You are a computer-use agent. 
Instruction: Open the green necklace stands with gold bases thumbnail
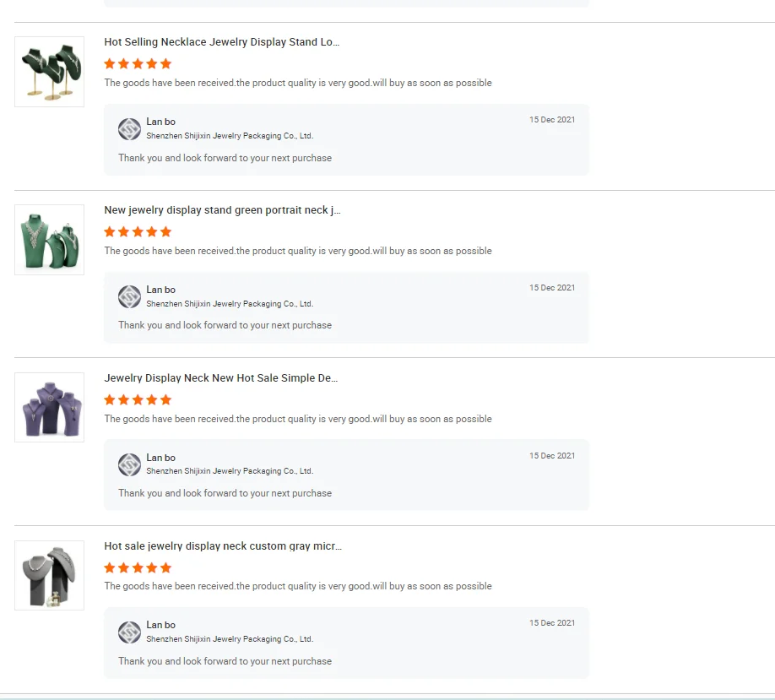(x=49, y=72)
